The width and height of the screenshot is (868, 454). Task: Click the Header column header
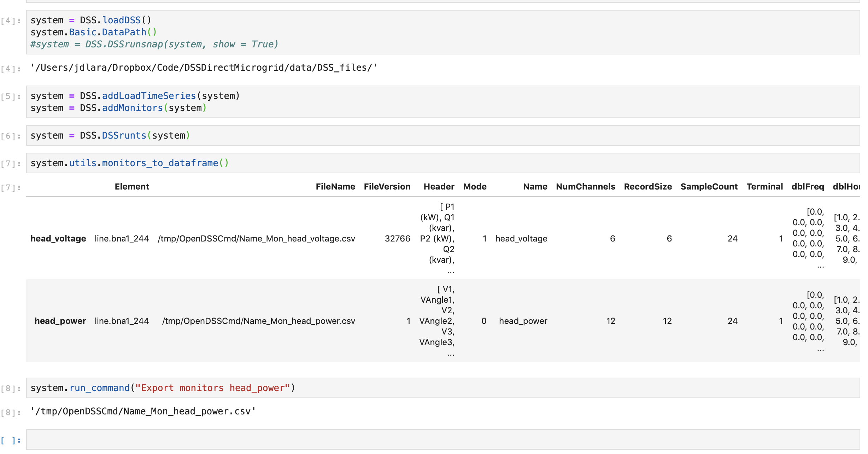(439, 186)
